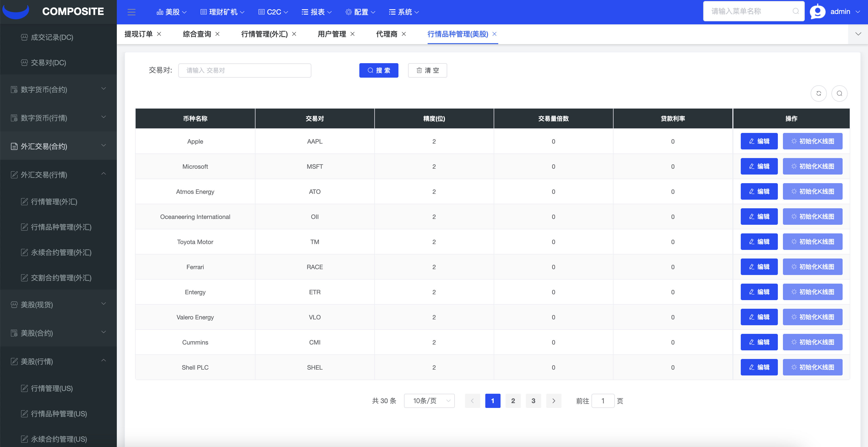This screenshot has height=447, width=868.
Task: Open table search via the magnifier icon
Action: pyautogui.click(x=840, y=93)
